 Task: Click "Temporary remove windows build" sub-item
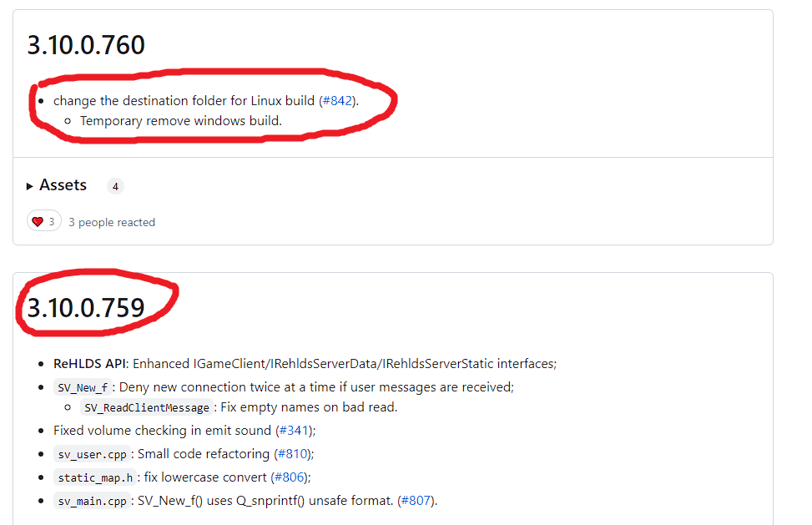tap(181, 121)
